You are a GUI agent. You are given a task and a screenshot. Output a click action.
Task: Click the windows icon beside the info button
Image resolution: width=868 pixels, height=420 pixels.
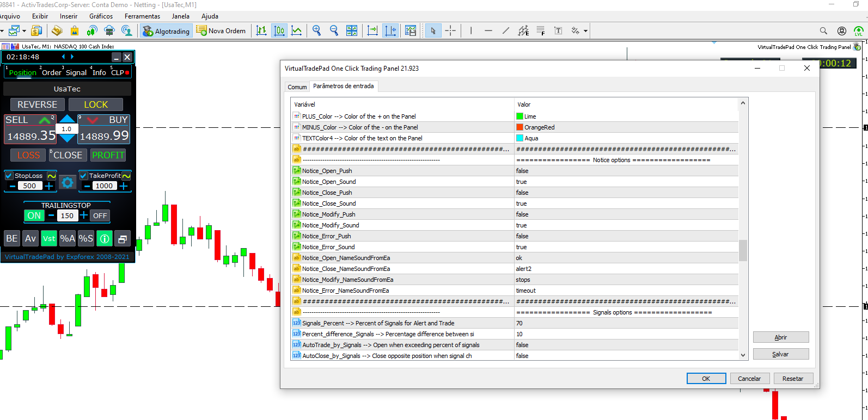point(123,238)
